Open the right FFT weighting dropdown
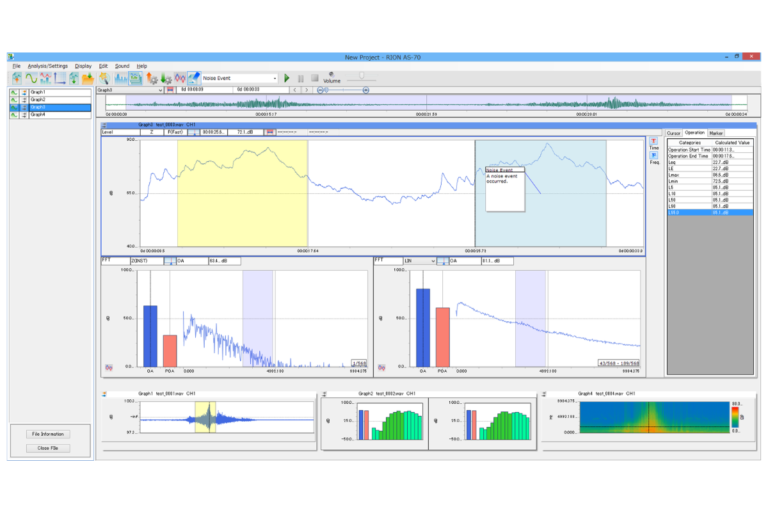This screenshot has width=768, height=512. [433, 261]
